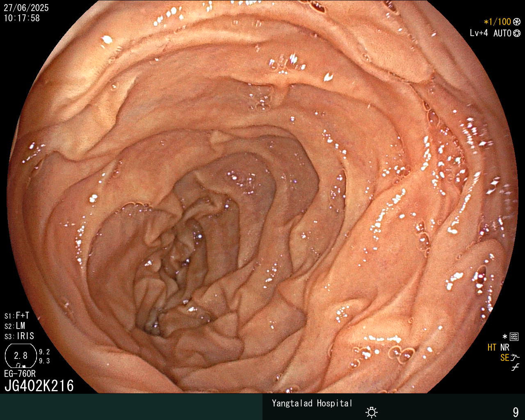
Task: Click the serial number JG402K216
Action: pos(39,386)
